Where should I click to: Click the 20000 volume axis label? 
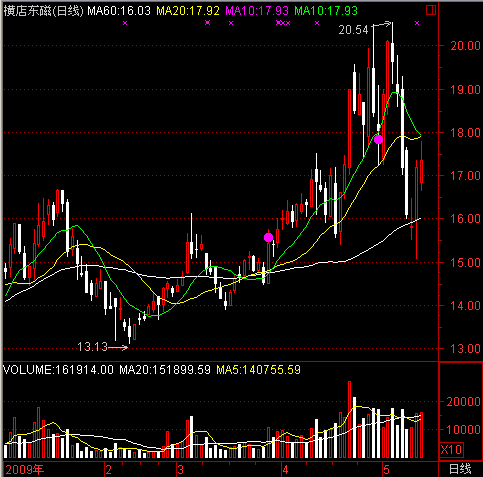click(463, 402)
